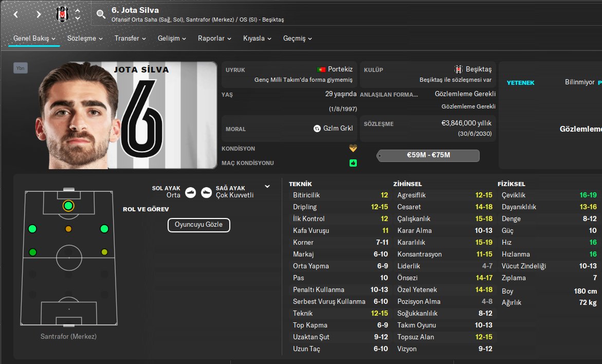The width and height of the screenshot is (602, 364).
Task: Click the Çalışkanlık attribute row
Action: tap(445, 219)
